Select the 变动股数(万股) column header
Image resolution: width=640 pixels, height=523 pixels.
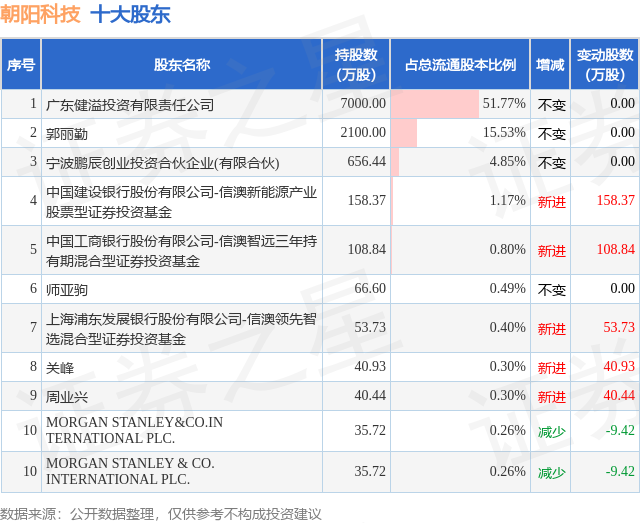point(605,65)
